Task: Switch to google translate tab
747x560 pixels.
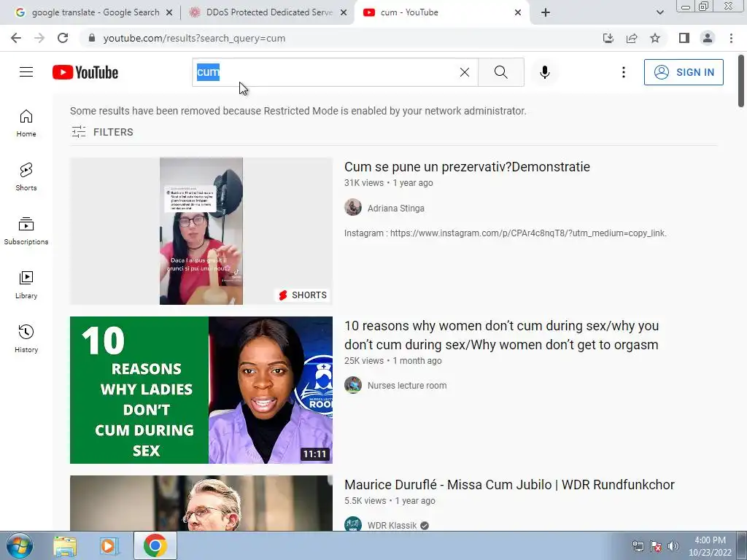Action: (x=94, y=12)
